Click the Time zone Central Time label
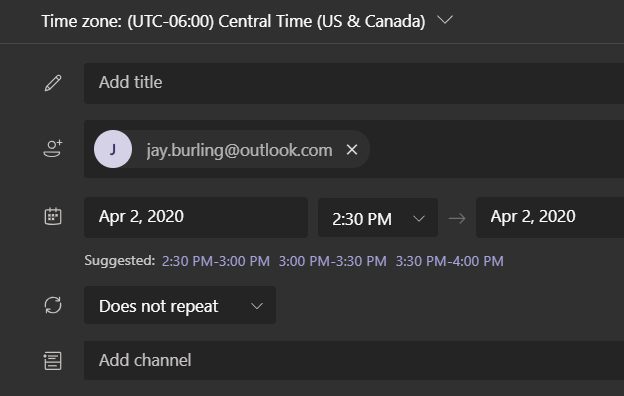 233,21
